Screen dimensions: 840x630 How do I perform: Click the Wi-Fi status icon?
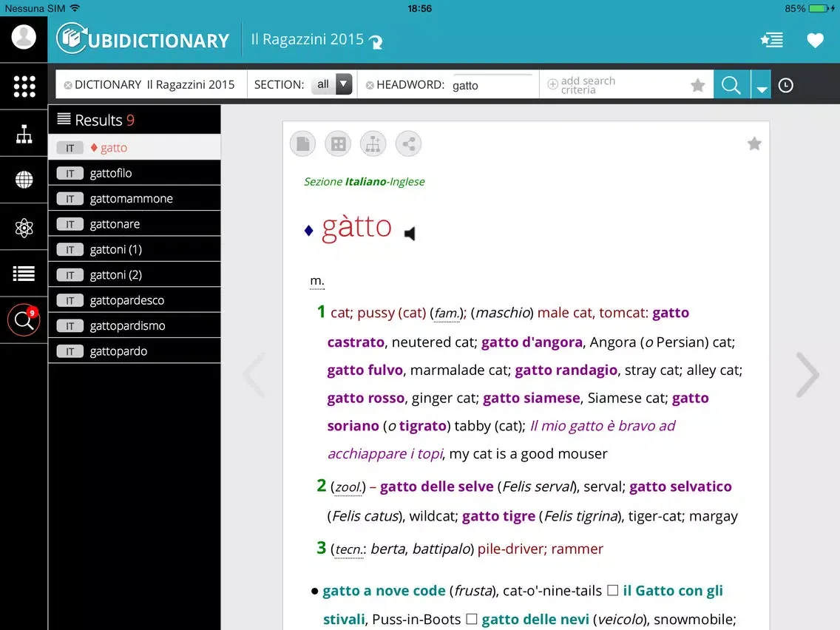point(75,8)
